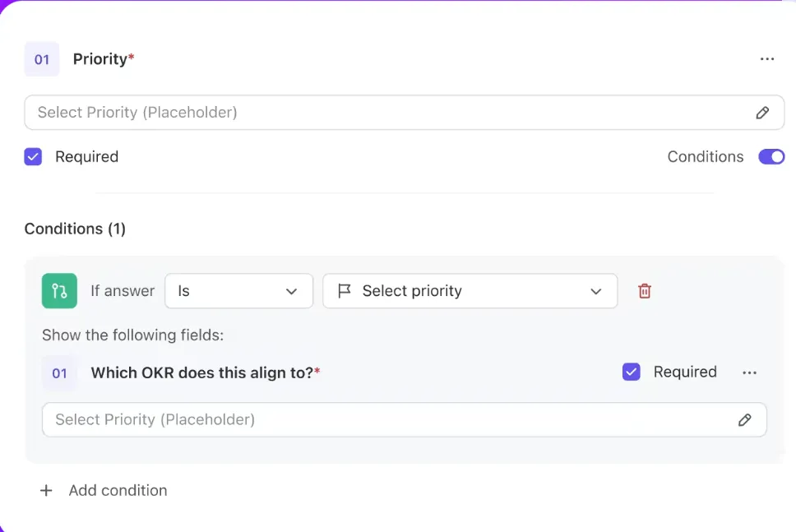The height and width of the screenshot is (532, 796).
Task: Uncheck the Required checkbox under Priority
Action: [33, 156]
